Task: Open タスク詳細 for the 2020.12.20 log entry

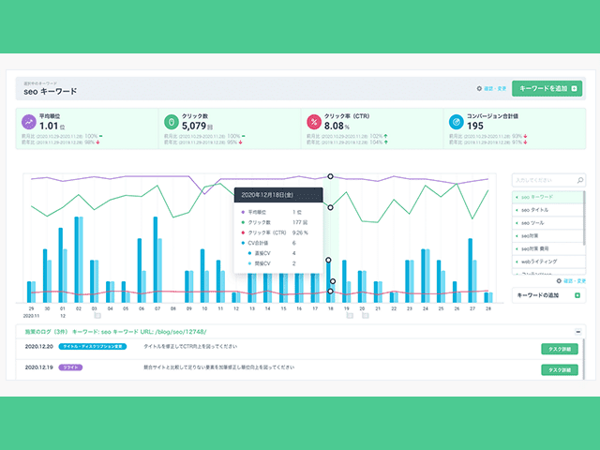Action: pyautogui.click(x=559, y=347)
